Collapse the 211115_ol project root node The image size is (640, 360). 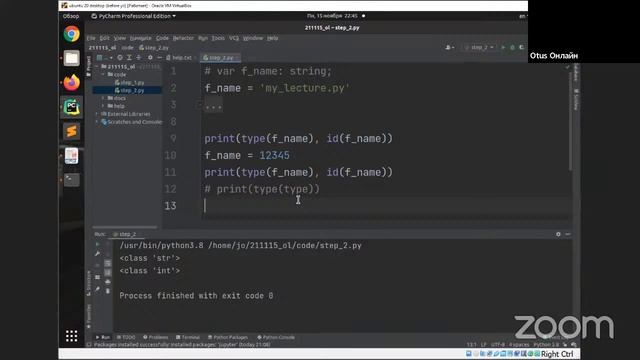[x=97, y=67]
